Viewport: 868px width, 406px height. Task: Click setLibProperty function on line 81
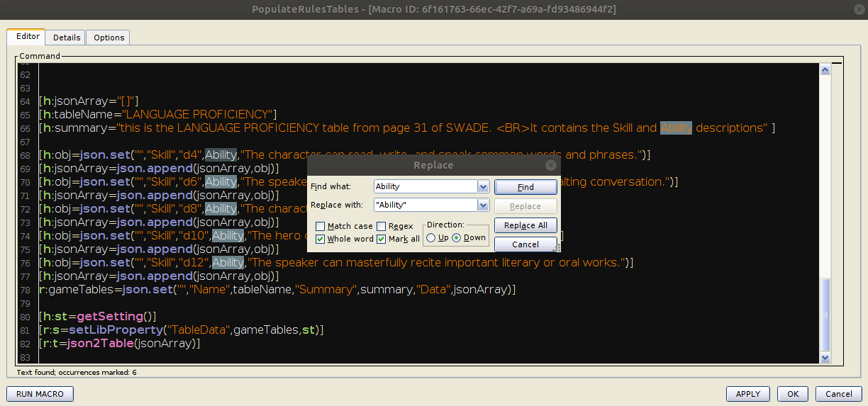coord(116,329)
